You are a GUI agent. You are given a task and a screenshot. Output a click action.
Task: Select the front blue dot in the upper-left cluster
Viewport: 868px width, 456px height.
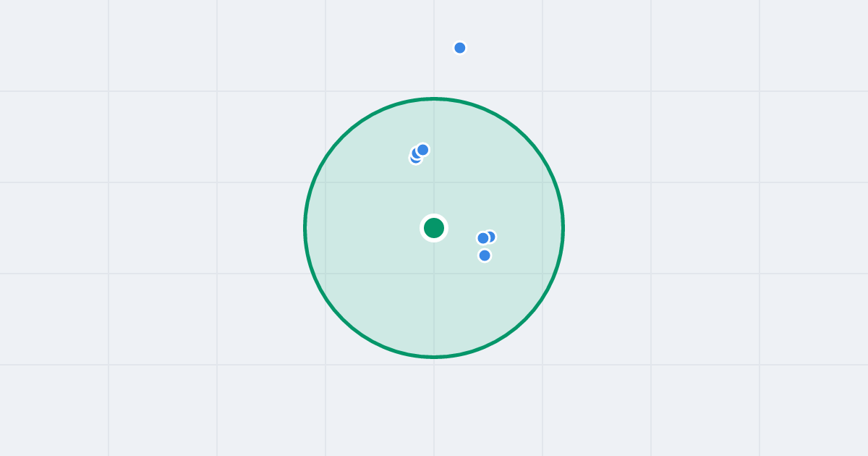(423, 150)
